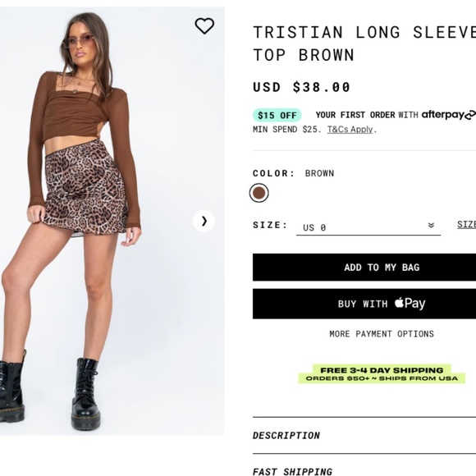Viewport: 476px width, 476px height.
Task: Click the $15 OFF badge
Action: point(277,116)
